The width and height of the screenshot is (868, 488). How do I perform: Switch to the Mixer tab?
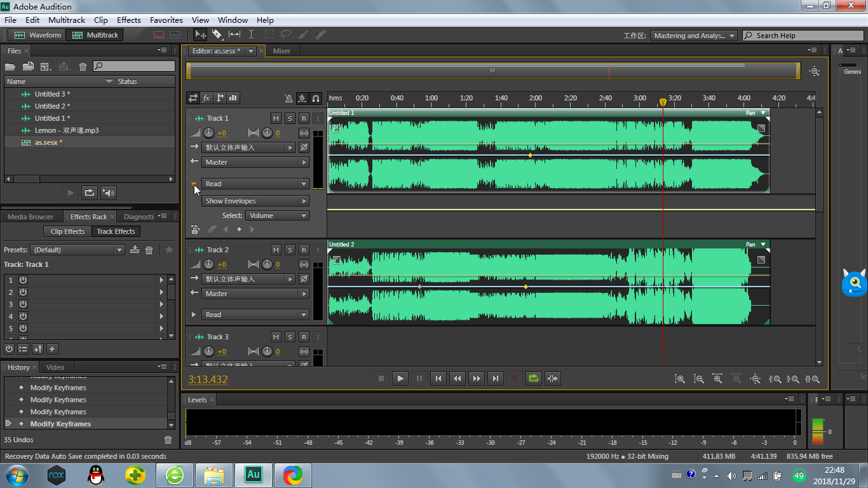(282, 51)
